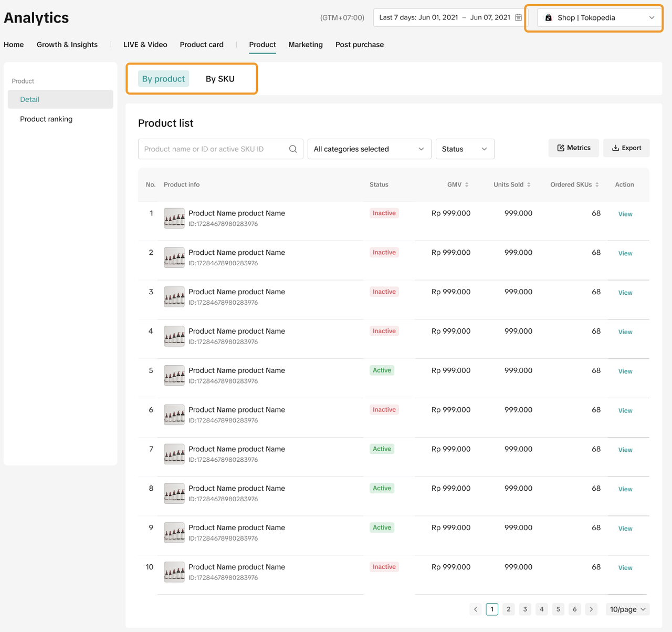672x632 pixels.
Task: Open the LIVE & Video tab
Action: 145,45
